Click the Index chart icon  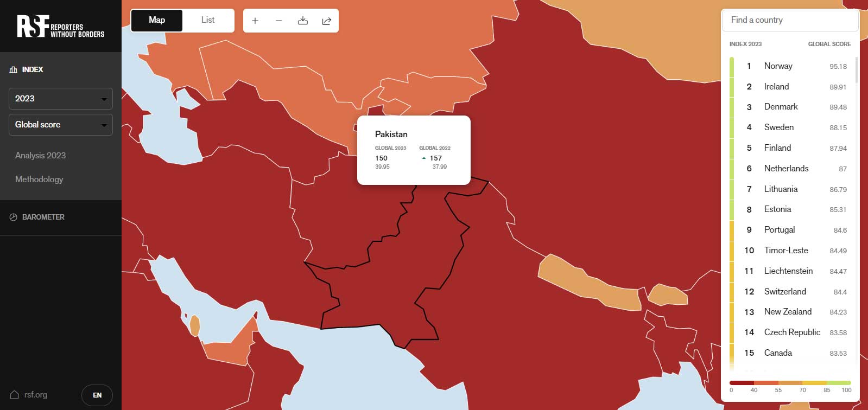pos(14,69)
